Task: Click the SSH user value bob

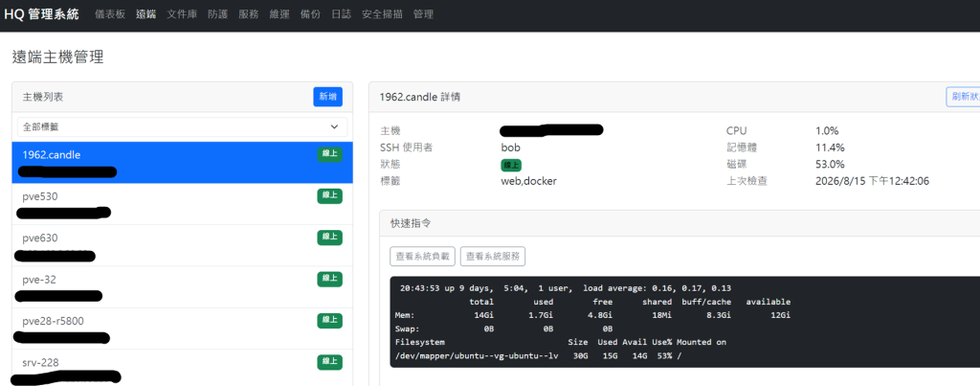Action: 511,148
